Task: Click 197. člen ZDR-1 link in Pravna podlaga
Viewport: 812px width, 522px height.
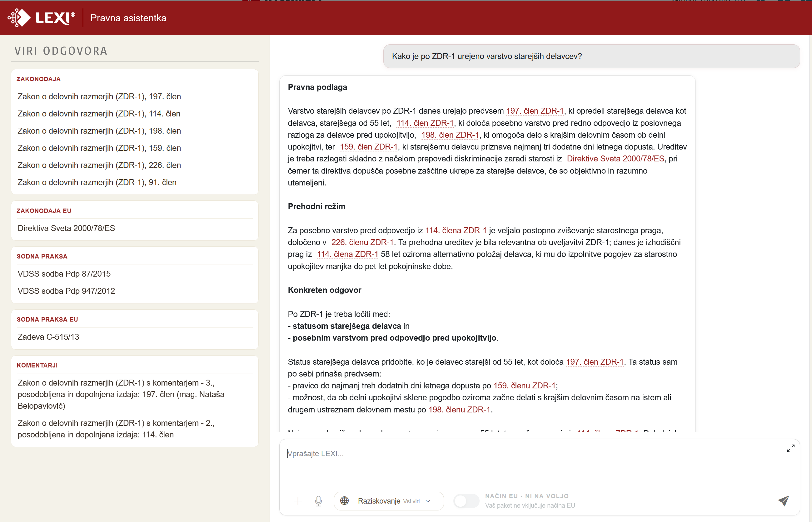Action: (535, 111)
